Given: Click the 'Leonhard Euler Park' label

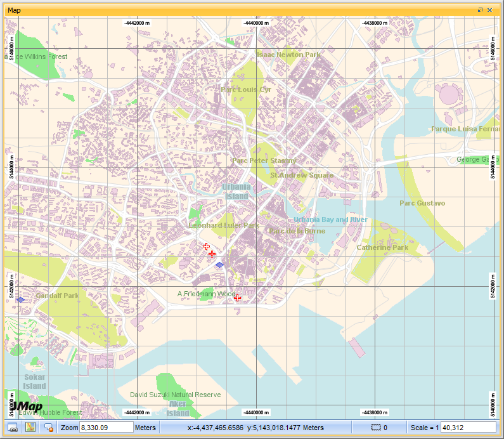Looking at the screenshot, I should pos(224,225).
